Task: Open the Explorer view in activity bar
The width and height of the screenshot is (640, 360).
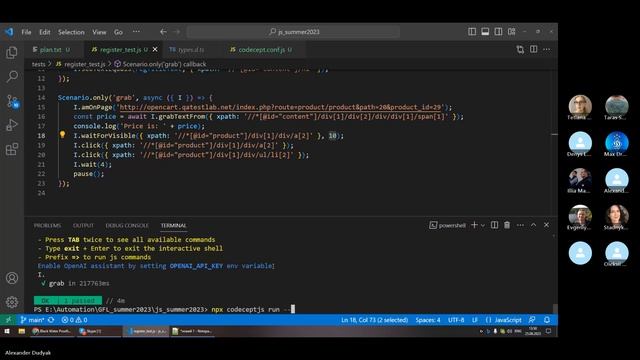Action: point(12,52)
